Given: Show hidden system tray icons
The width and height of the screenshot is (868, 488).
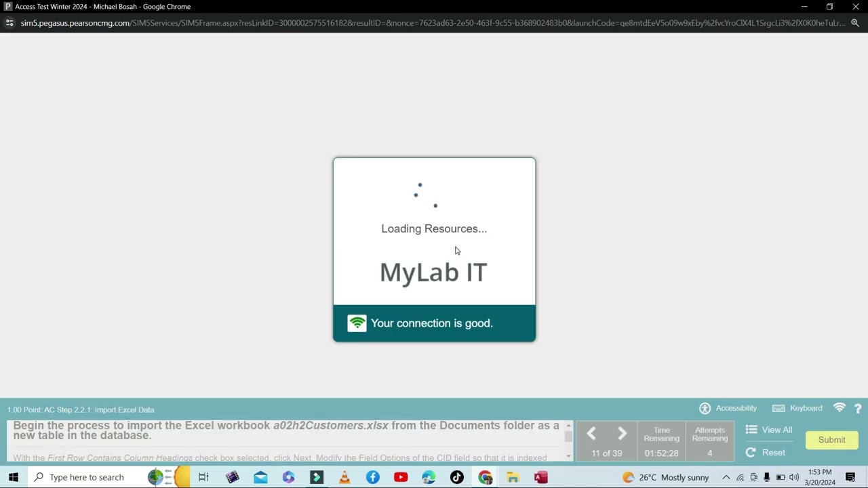Looking at the screenshot, I should pyautogui.click(x=726, y=477).
